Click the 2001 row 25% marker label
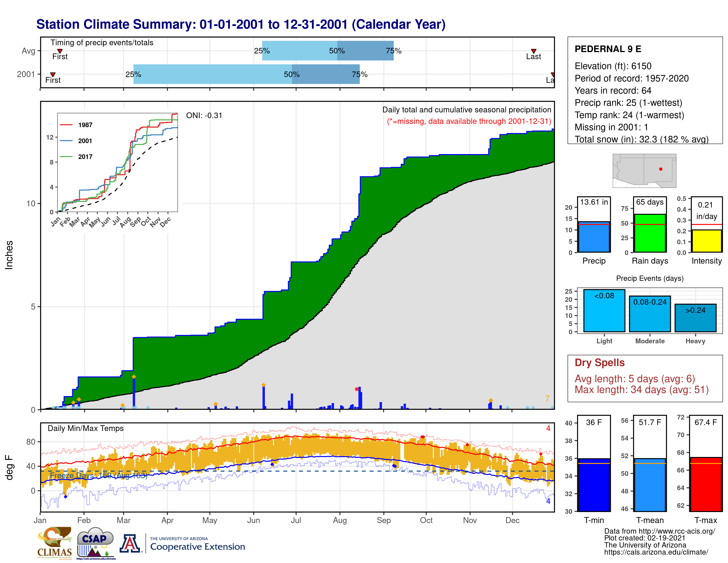Viewport: 728px width, 563px height. [133, 74]
